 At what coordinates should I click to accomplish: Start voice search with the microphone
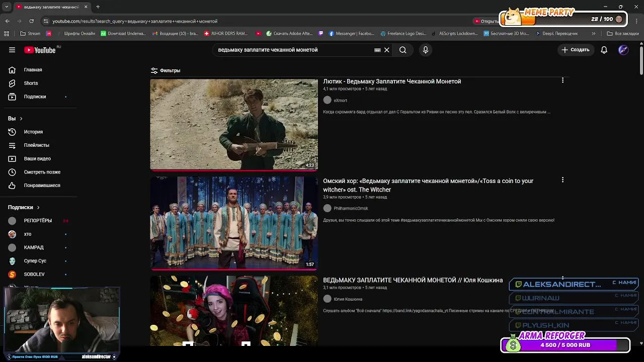(x=426, y=50)
